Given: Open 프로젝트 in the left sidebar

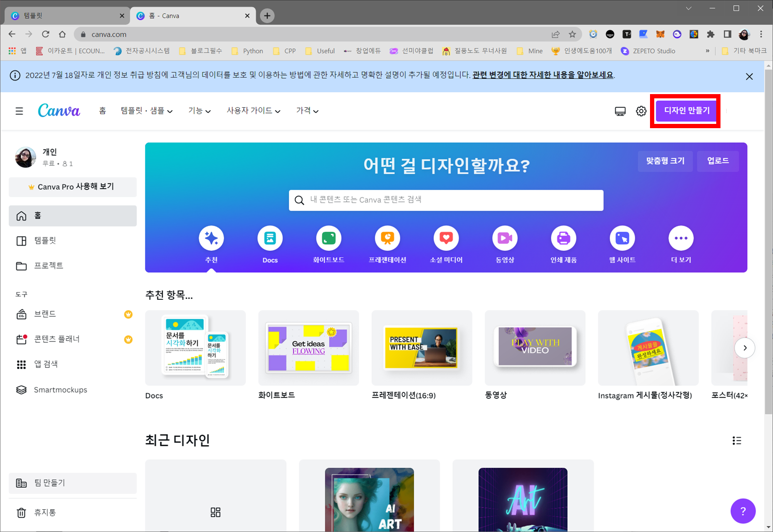Looking at the screenshot, I should click(73, 266).
